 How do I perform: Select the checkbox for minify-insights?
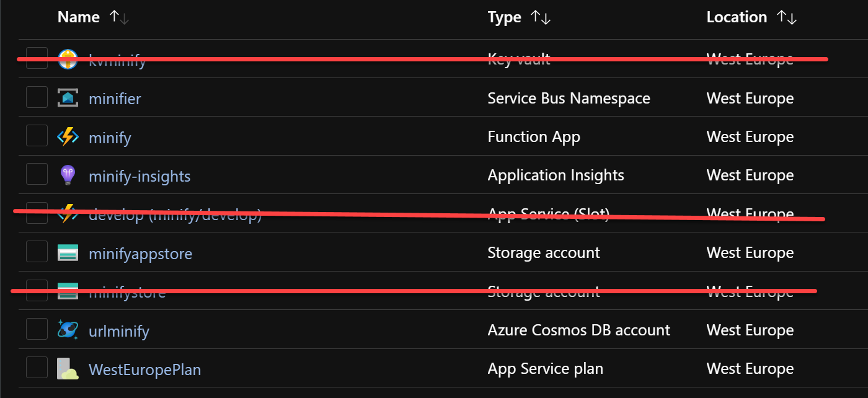click(36, 175)
